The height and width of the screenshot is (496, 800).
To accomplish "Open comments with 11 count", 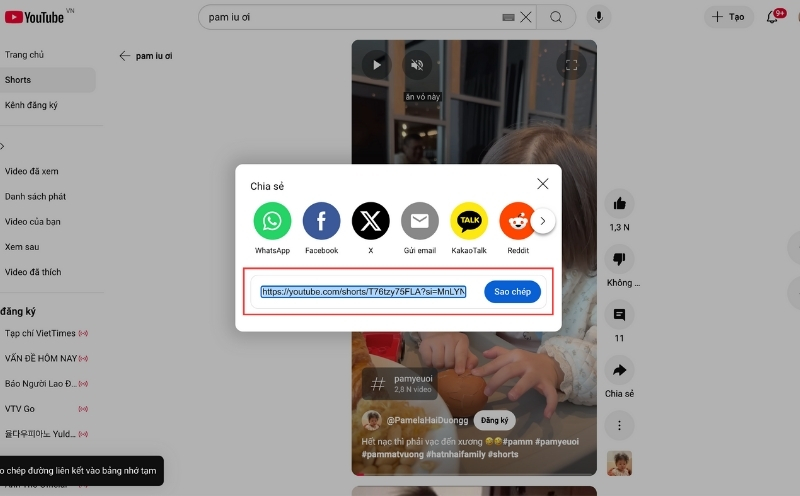I will coord(619,315).
